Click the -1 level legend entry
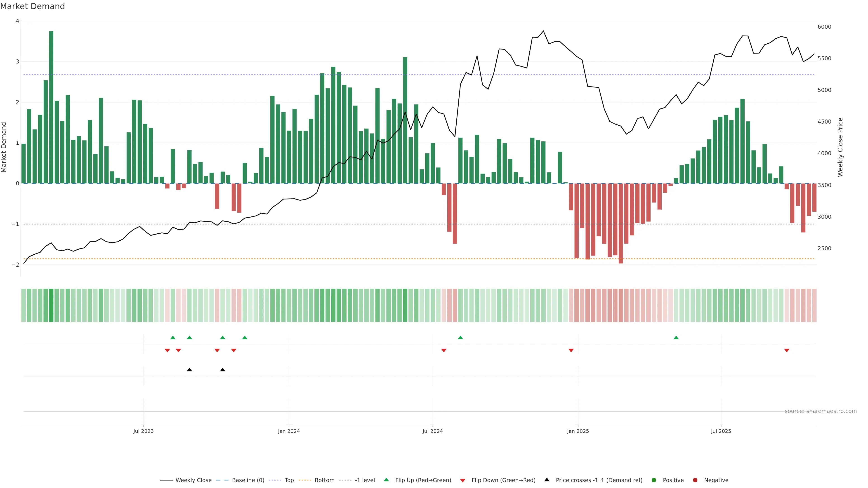The image size is (868, 488). point(365,480)
